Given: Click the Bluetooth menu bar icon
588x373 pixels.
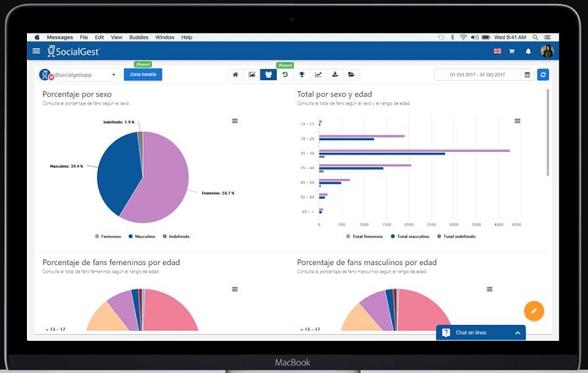Looking at the screenshot, I should [453, 37].
